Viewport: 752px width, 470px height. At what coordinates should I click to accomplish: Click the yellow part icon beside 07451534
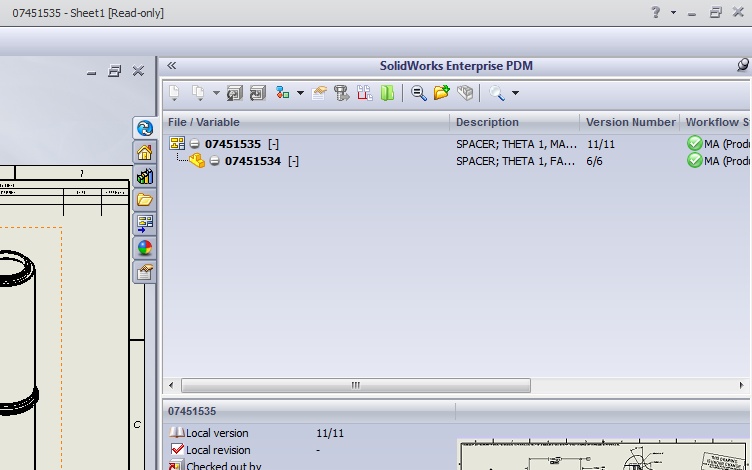pos(197,161)
